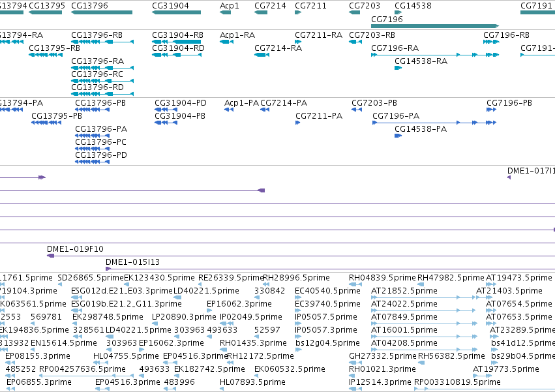Viewport: 555px width, 392px height.
Task: Click the CG13795 gene feature
Action: click(45, 12)
